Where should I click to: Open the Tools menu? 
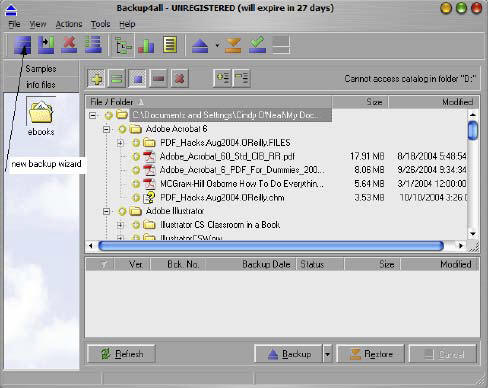click(100, 24)
